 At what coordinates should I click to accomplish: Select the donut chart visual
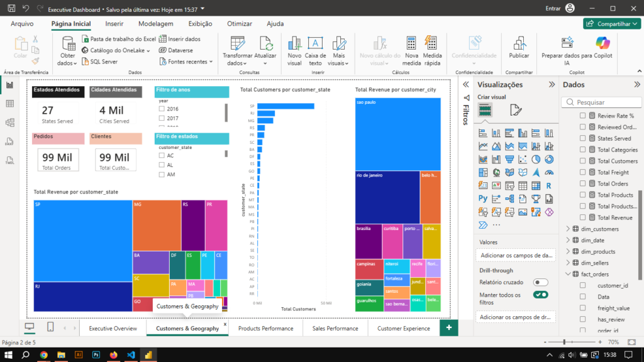point(549,159)
